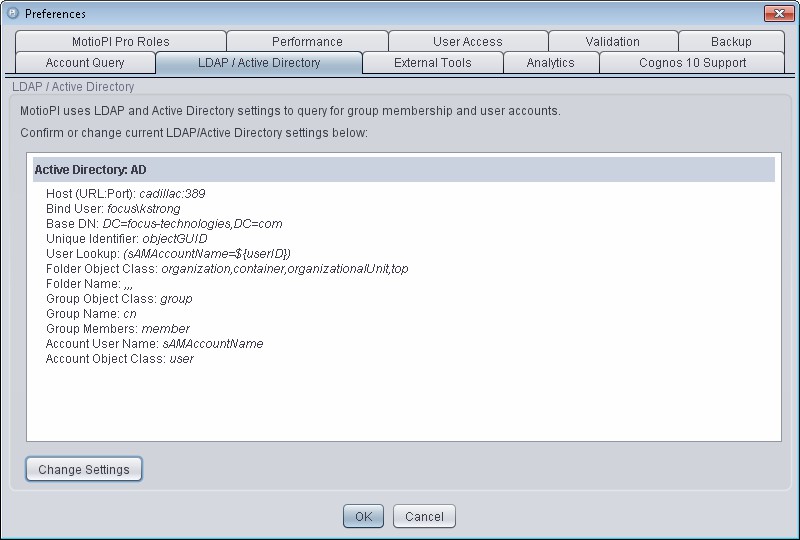Click the Group Name cn line
The width and height of the screenshot is (800, 540).
pos(91,313)
